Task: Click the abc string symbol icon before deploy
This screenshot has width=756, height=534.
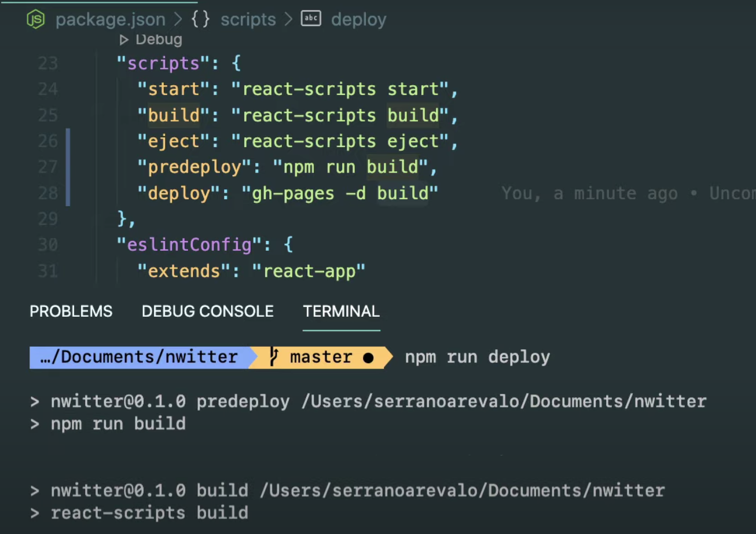Action: pyautogui.click(x=311, y=19)
